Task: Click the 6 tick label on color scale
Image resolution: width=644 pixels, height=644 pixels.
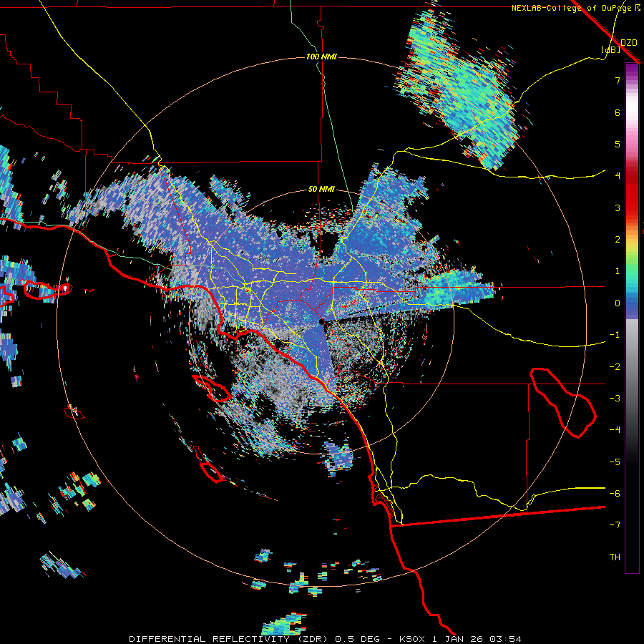Action: pyautogui.click(x=618, y=112)
